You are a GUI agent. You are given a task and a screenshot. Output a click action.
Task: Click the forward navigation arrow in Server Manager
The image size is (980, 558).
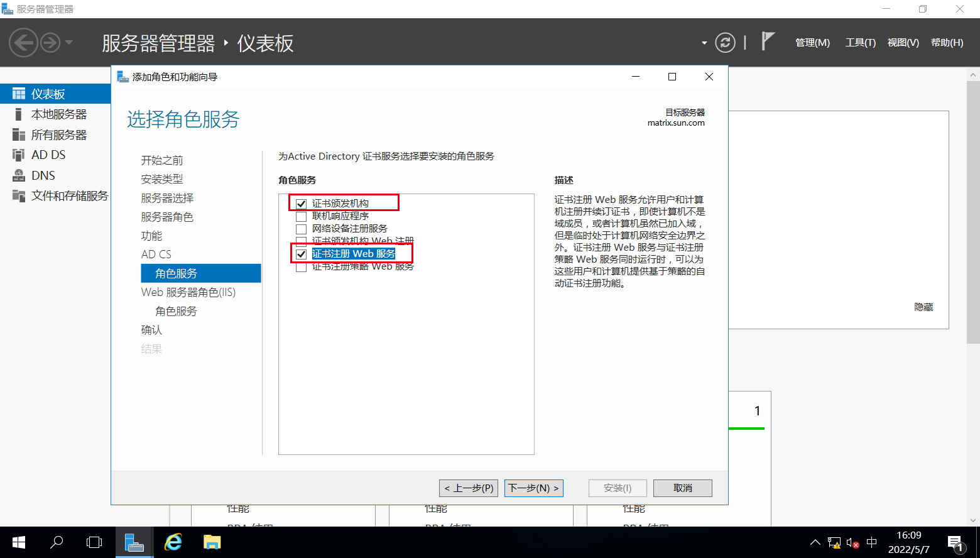coord(50,43)
